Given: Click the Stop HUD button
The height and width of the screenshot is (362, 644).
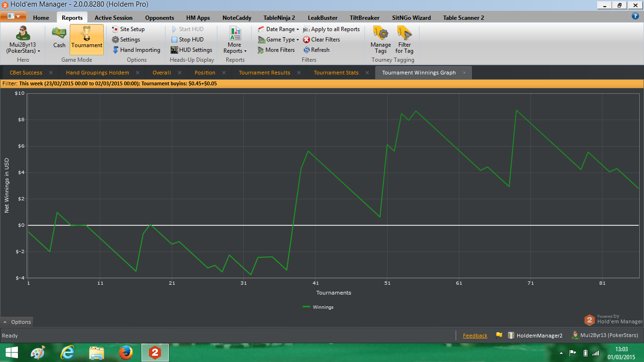Looking at the screenshot, I should click(x=187, y=40).
